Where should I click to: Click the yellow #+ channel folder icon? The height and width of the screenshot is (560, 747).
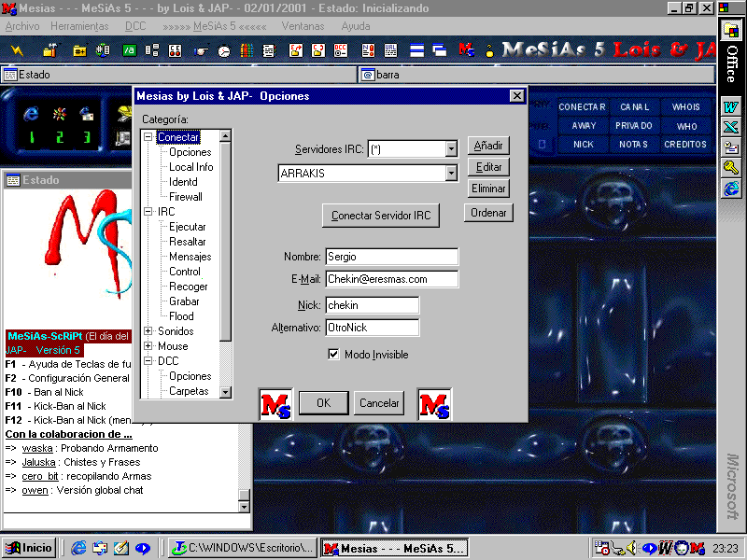[79, 50]
